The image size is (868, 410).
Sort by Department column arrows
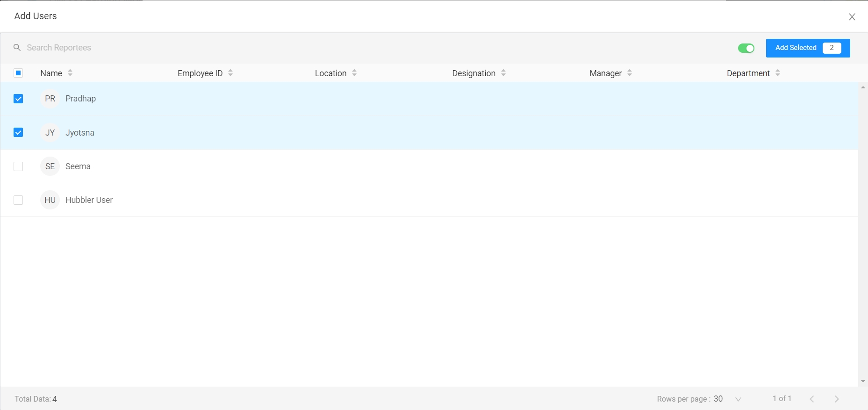[x=778, y=73]
